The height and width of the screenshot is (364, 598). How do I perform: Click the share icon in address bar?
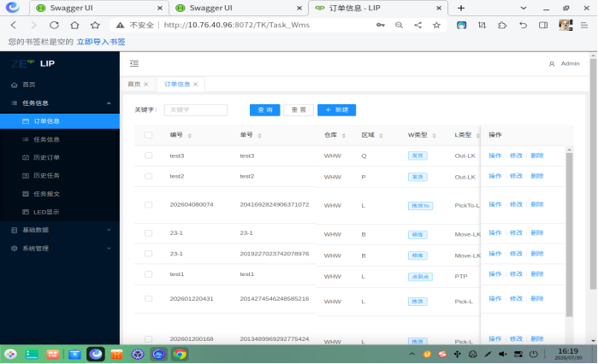coord(418,25)
